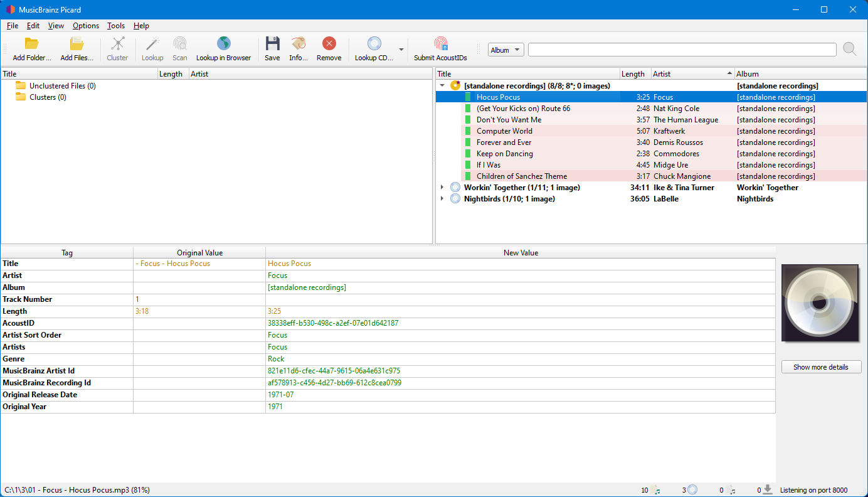Expand the Nightbirds album
868x497 pixels.
pos(442,199)
